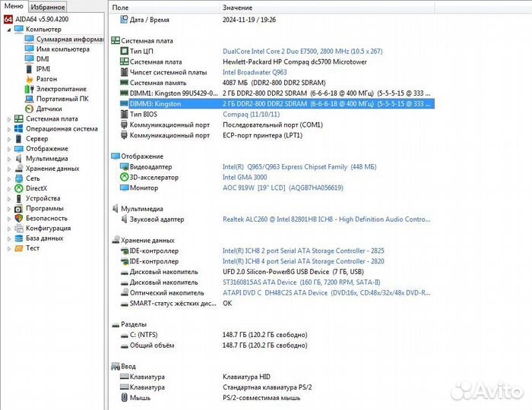Image resolution: width=532 pixels, height=410 pixels.
Task: Click the 3D-акселератор row icon
Action: (x=124, y=177)
